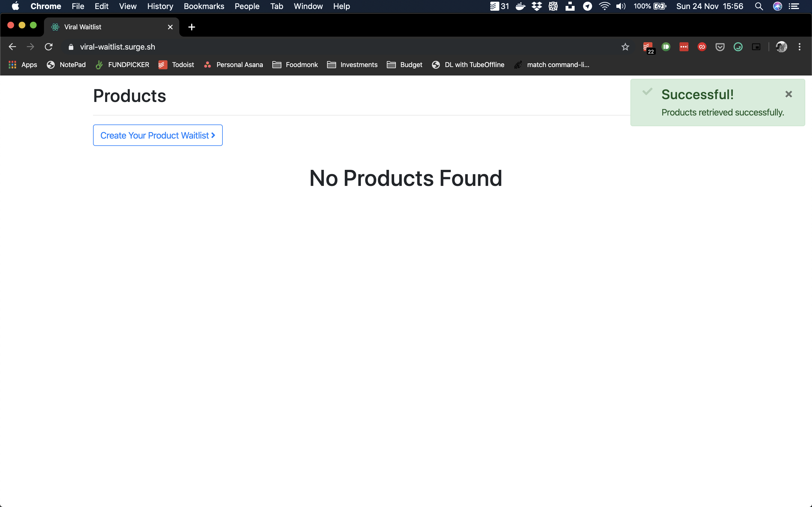Open a new browser tab
Viewport: 812px width, 507px height.
pyautogui.click(x=192, y=27)
